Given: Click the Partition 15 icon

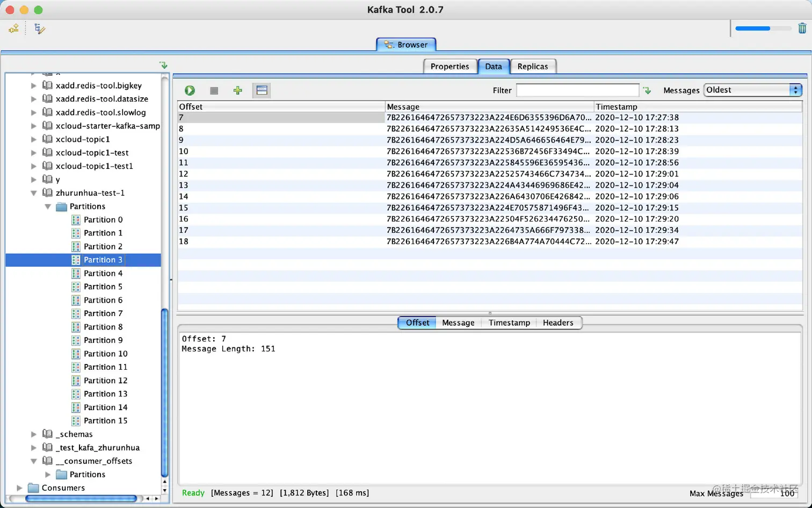Looking at the screenshot, I should [76, 421].
